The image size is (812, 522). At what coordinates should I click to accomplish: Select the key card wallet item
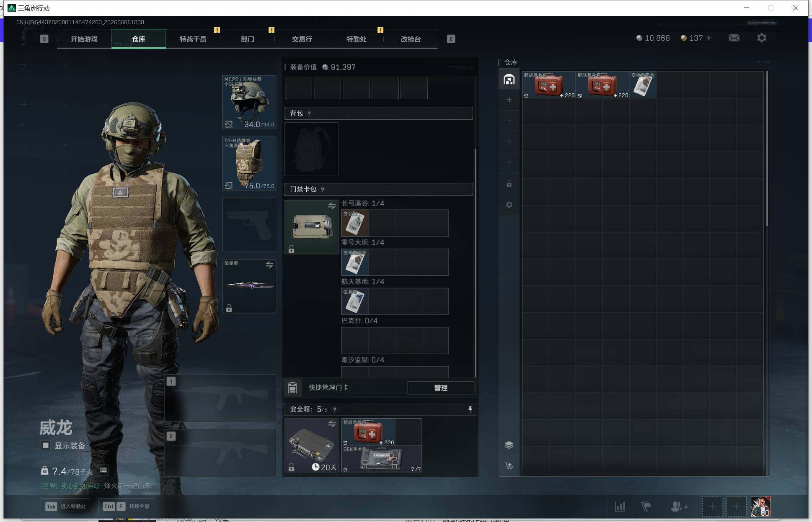[311, 227]
